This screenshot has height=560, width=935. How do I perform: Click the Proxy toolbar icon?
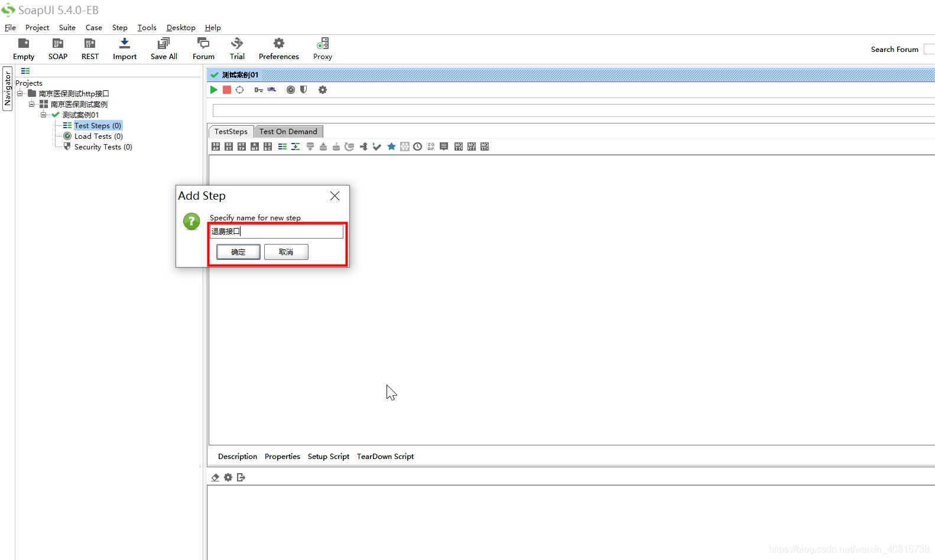pyautogui.click(x=323, y=49)
